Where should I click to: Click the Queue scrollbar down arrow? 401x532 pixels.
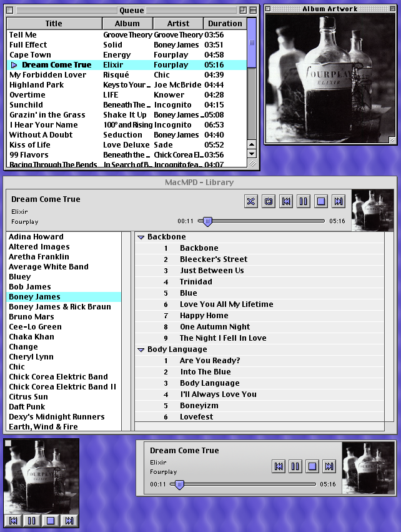[x=252, y=154]
